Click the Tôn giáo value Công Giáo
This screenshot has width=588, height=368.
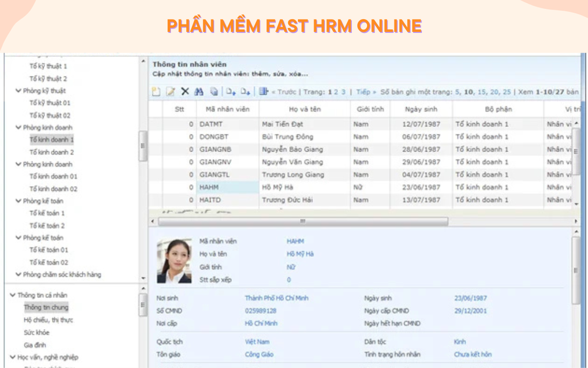click(259, 354)
